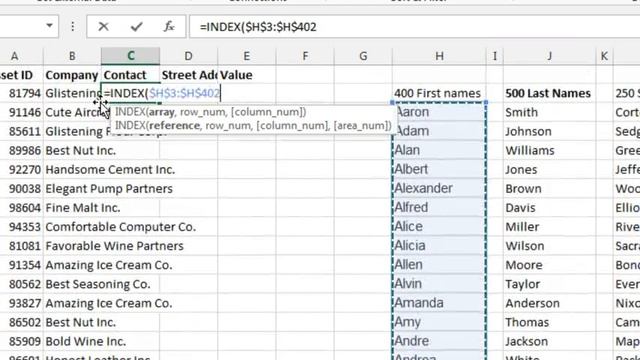The height and width of the screenshot is (360, 640).
Task: Click the first name 'Alice'
Action: 439,227
